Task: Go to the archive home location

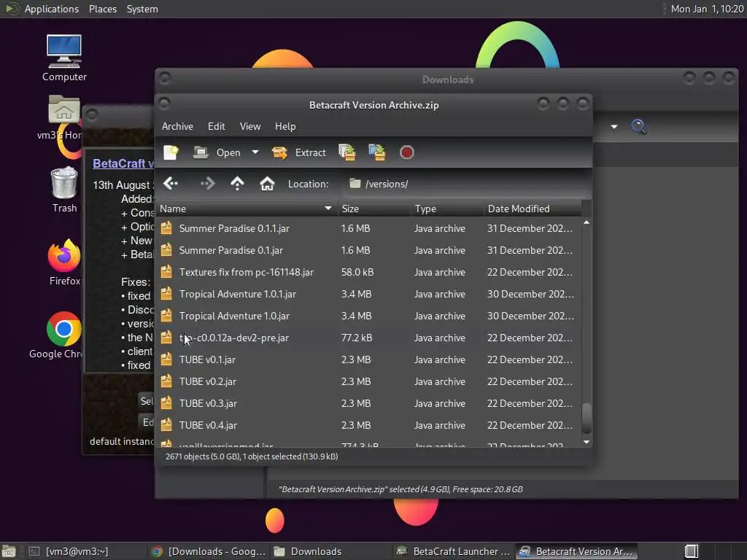Action: (x=267, y=183)
